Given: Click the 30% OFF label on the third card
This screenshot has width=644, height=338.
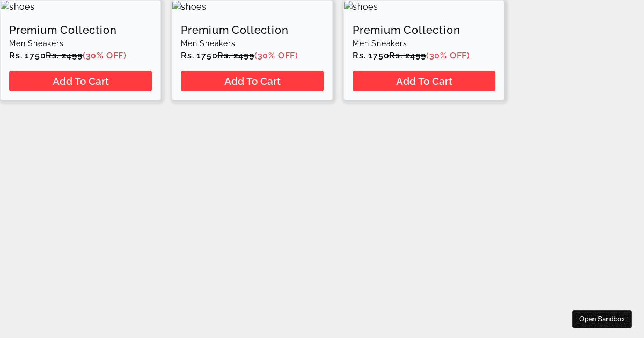Looking at the screenshot, I should (x=448, y=56).
